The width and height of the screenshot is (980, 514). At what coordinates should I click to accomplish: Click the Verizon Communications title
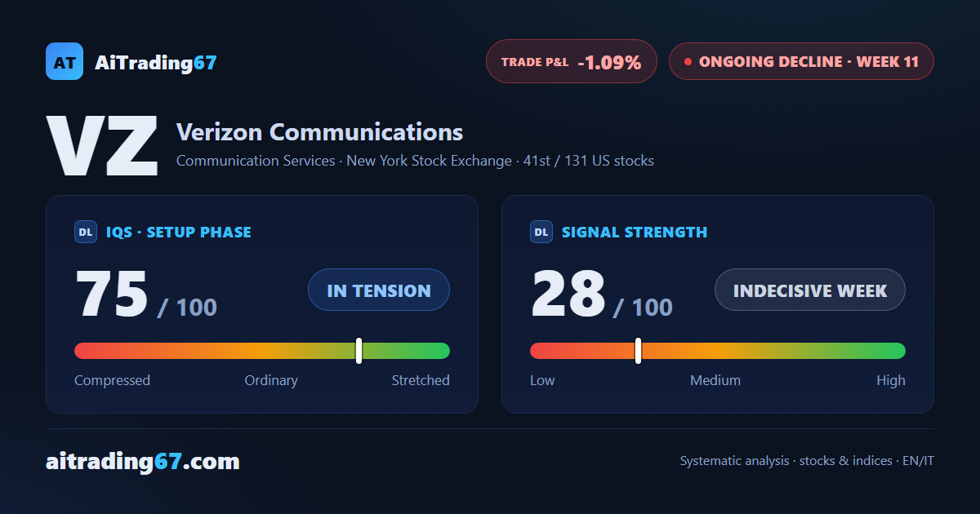[319, 131]
